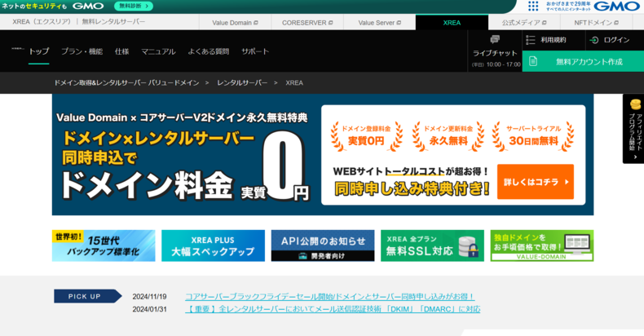Open the 無料SSL対応 banner
This screenshot has height=336, width=644.
(x=433, y=245)
